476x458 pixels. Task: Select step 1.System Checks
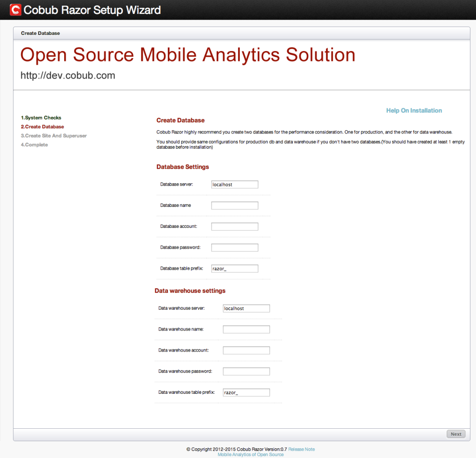[x=41, y=118]
